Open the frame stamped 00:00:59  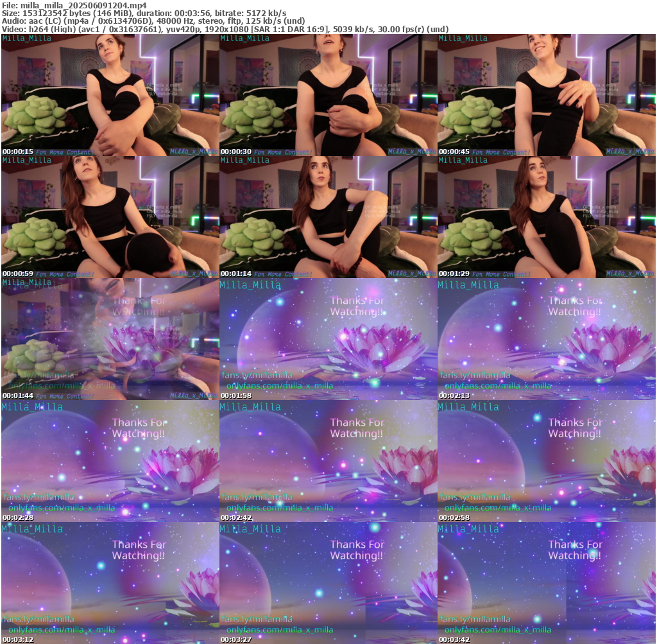pos(110,217)
